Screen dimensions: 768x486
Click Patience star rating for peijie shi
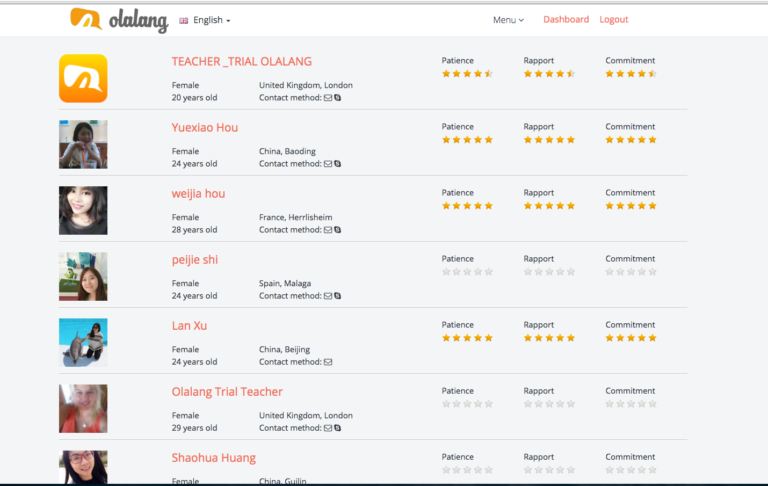tap(468, 272)
